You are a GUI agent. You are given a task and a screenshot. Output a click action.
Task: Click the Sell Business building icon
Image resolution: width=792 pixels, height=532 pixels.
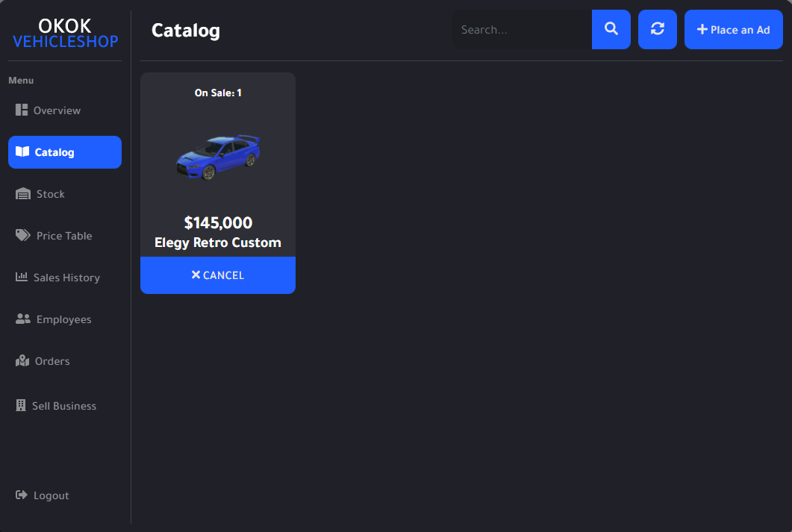point(21,406)
